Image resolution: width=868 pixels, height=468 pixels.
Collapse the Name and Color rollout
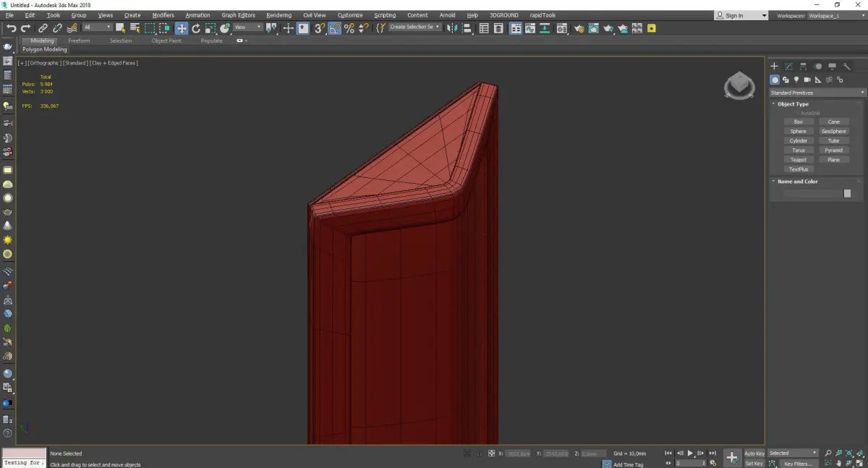pos(797,182)
